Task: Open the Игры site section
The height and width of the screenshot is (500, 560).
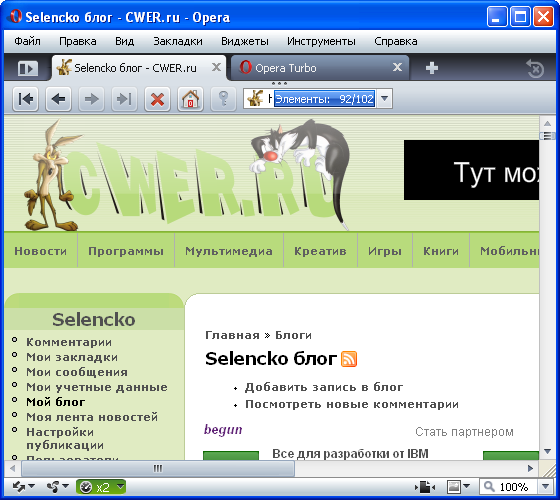Action: [x=385, y=251]
